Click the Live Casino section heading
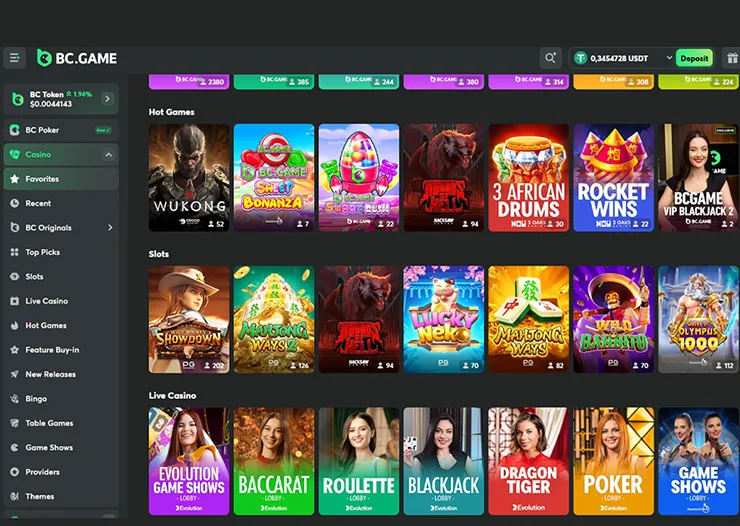This screenshot has height=526, width=740. click(x=172, y=395)
